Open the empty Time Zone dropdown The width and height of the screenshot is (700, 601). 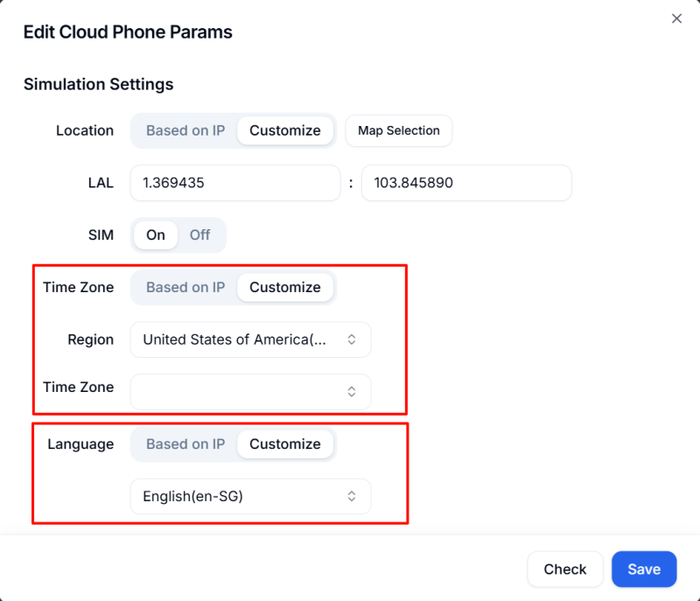coord(236,391)
